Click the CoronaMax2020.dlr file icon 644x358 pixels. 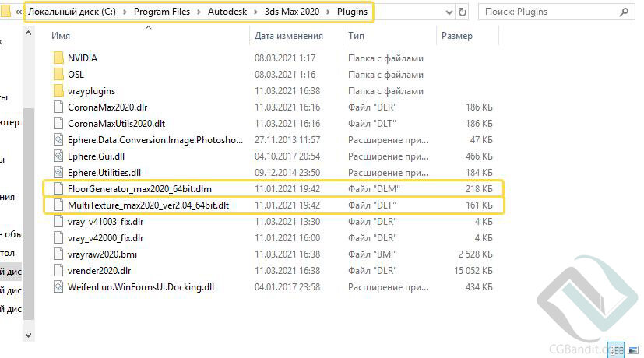click(x=58, y=107)
